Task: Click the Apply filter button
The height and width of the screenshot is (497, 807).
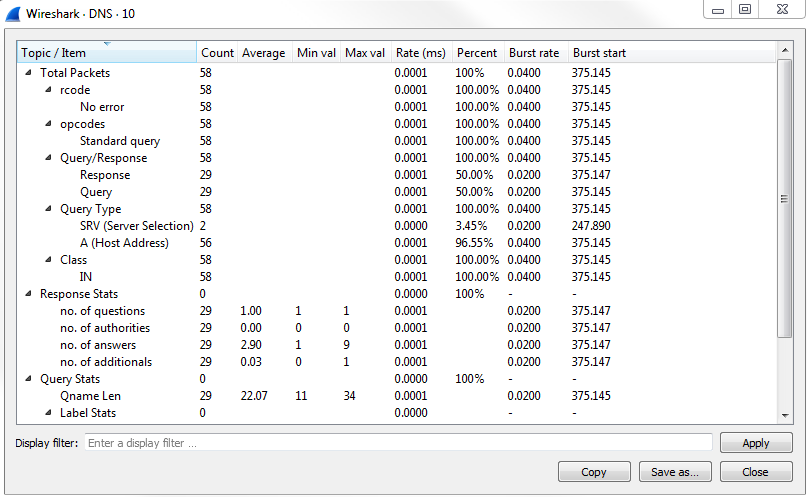Action: pyautogui.click(x=756, y=443)
